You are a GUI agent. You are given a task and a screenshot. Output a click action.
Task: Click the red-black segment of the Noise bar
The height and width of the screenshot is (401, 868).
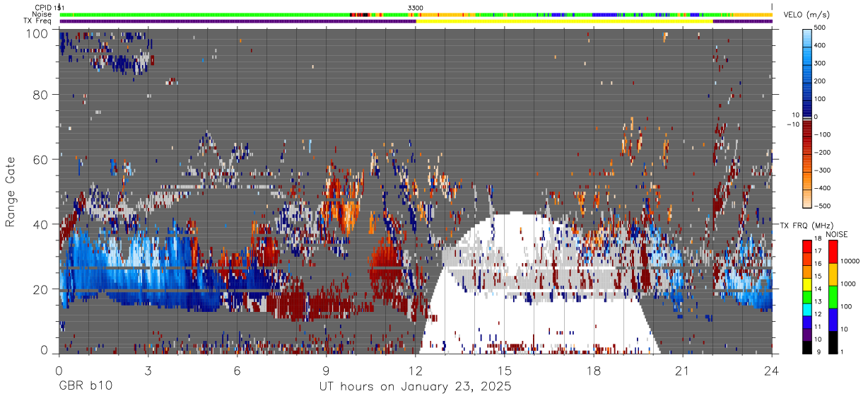pyautogui.click(x=361, y=14)
